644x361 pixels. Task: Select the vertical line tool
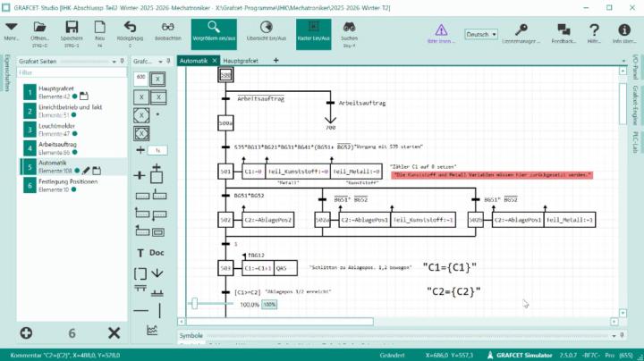point(160,311)
